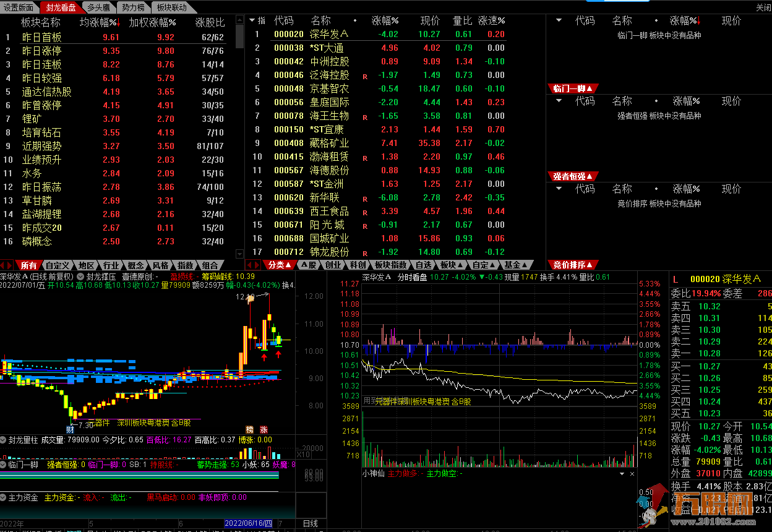Open the 势力榜 tab
The width and height of the screenshot is (772, 532).
pyautogui.click(x=133, y=7)
